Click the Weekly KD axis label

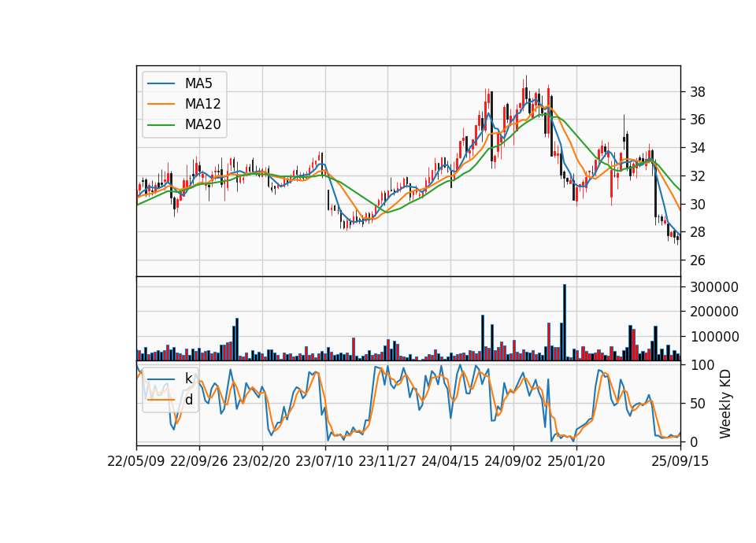click(725, 404)
